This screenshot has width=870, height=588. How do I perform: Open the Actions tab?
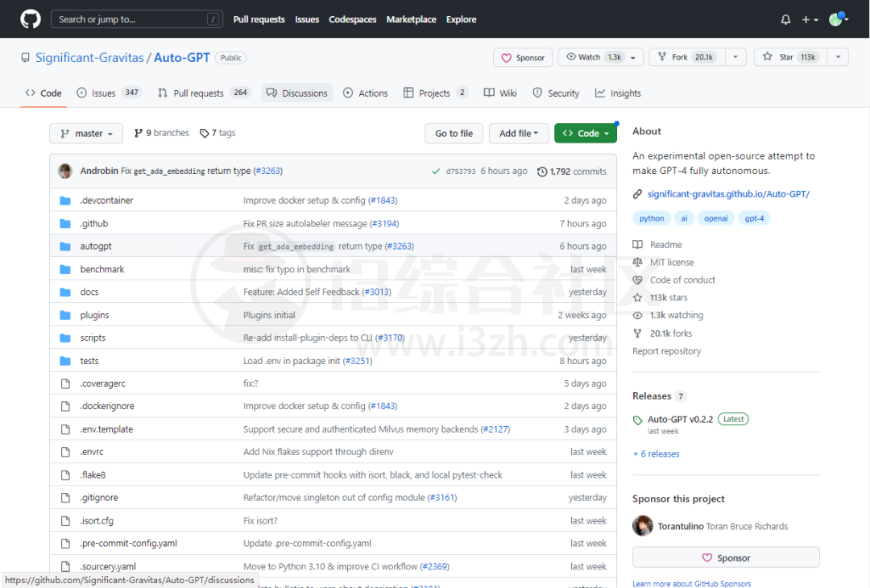(x=365, y=93)
